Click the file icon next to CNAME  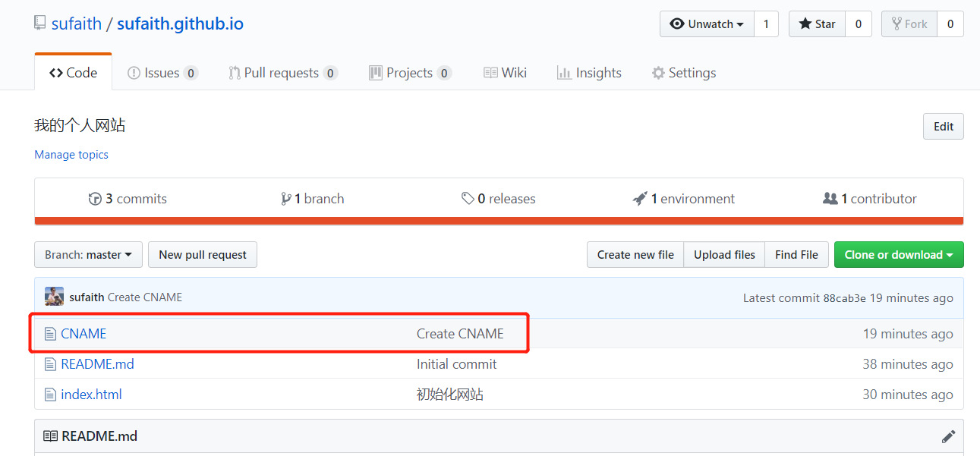tap(50, 334)
